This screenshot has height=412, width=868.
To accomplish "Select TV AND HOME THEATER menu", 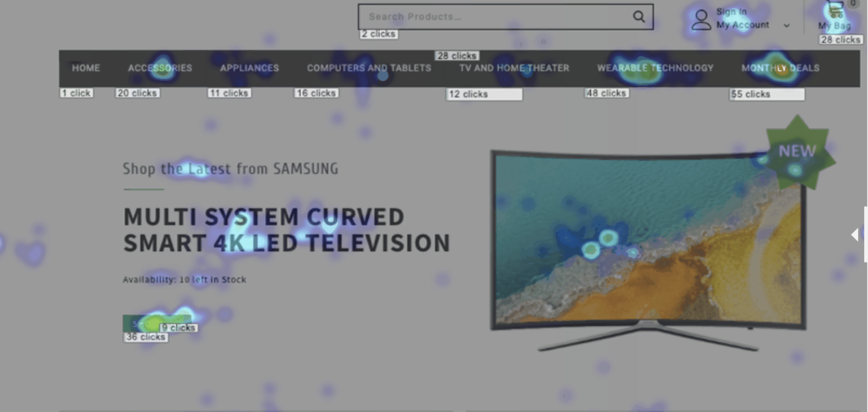I will tap(514, 68).
